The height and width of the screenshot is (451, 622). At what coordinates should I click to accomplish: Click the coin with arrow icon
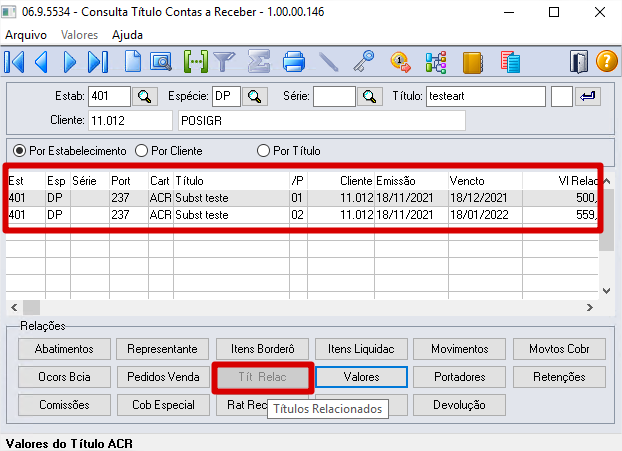(401, 62)
